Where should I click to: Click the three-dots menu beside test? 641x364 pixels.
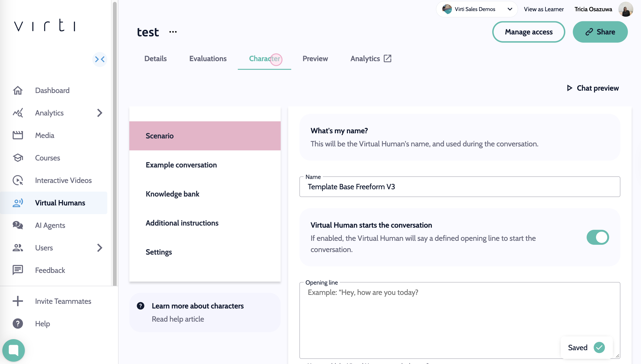click(x=173, y=32)
